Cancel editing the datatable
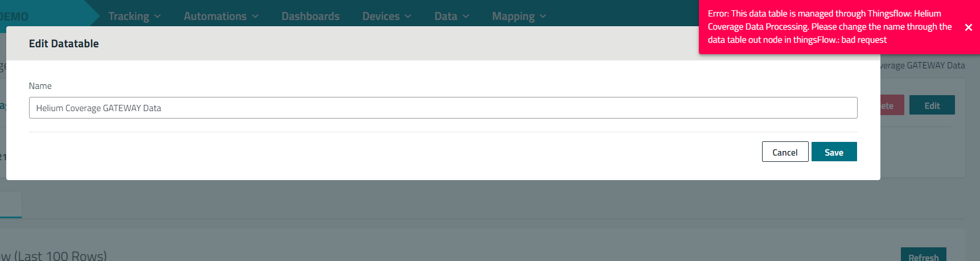 point(785,152)
